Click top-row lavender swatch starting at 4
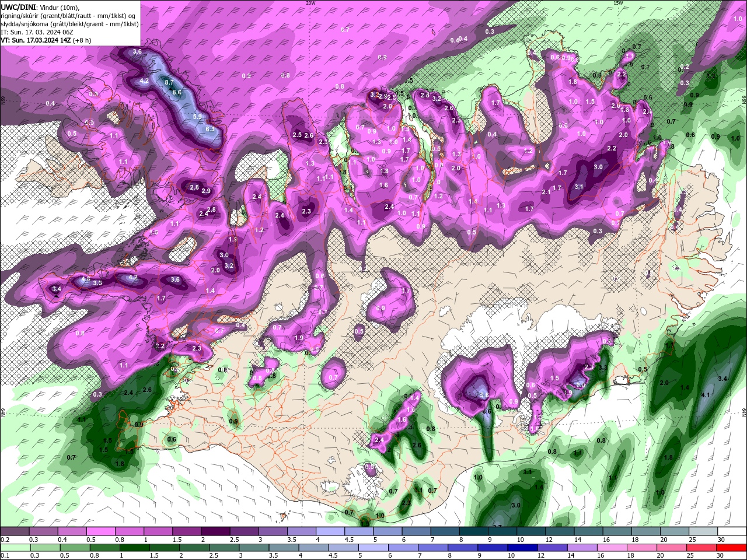The width and height of the screenshot is (747, 560). 330,532
